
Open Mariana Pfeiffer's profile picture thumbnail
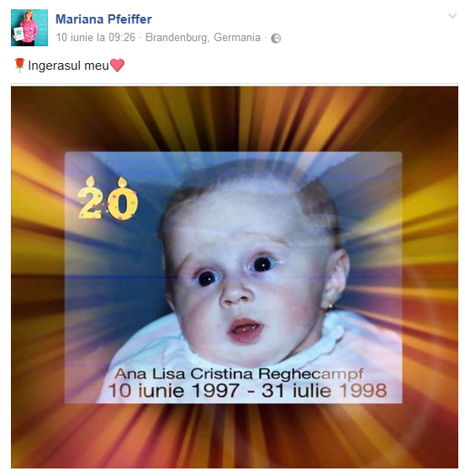point(29,28)
